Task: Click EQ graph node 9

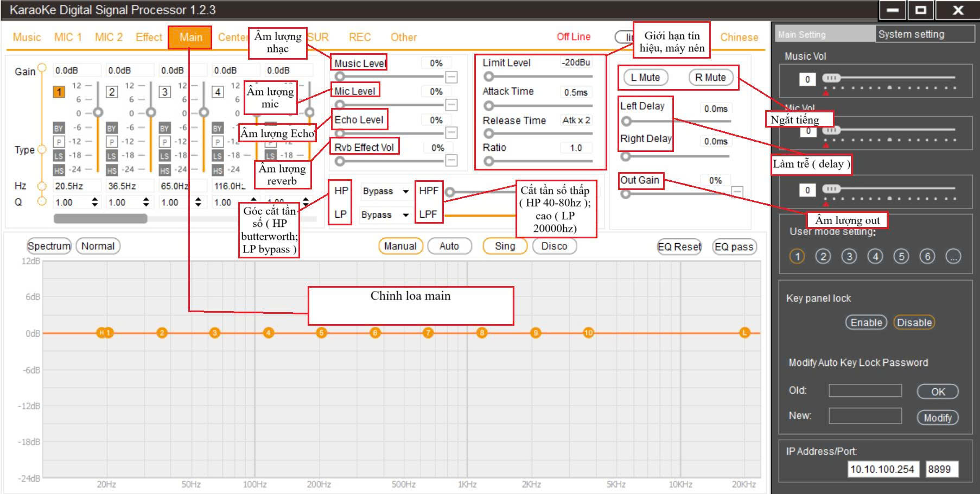Action: (x=536, y=333)
